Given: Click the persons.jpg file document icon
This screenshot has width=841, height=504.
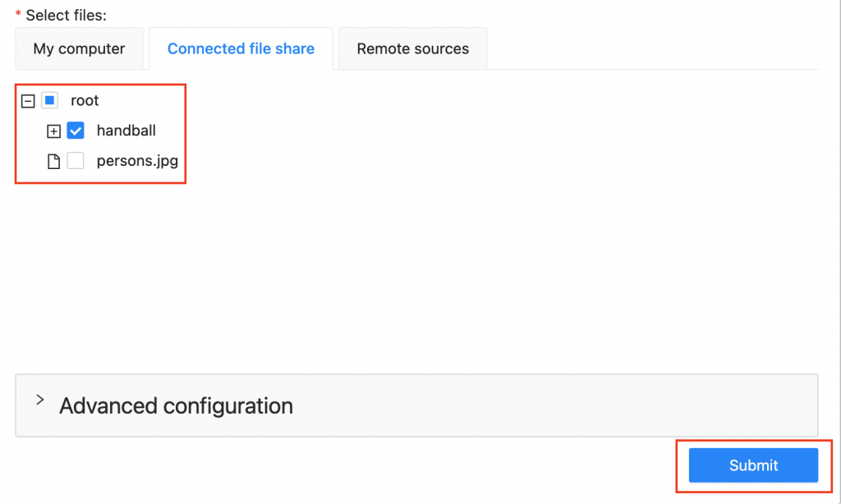Looking at the screenshot, I should tap(53, 161).
